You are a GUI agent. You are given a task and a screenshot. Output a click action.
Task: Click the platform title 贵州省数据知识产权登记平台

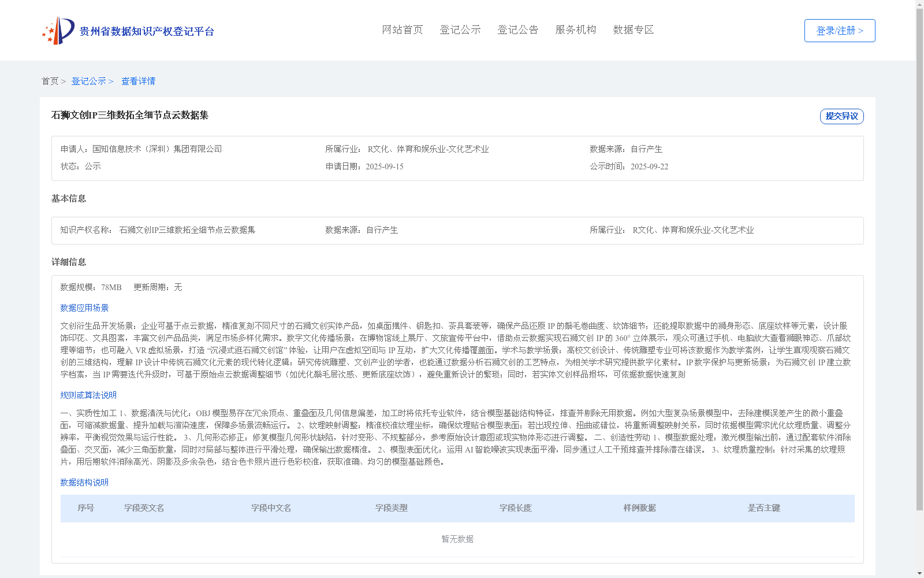click(147, 31)
